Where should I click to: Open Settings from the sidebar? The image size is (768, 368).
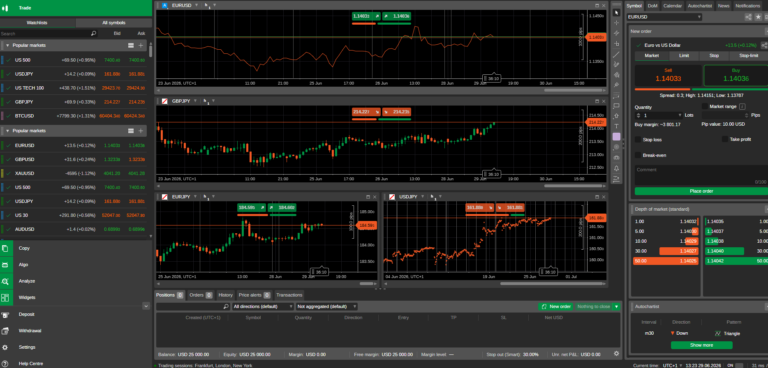[76, 347]
